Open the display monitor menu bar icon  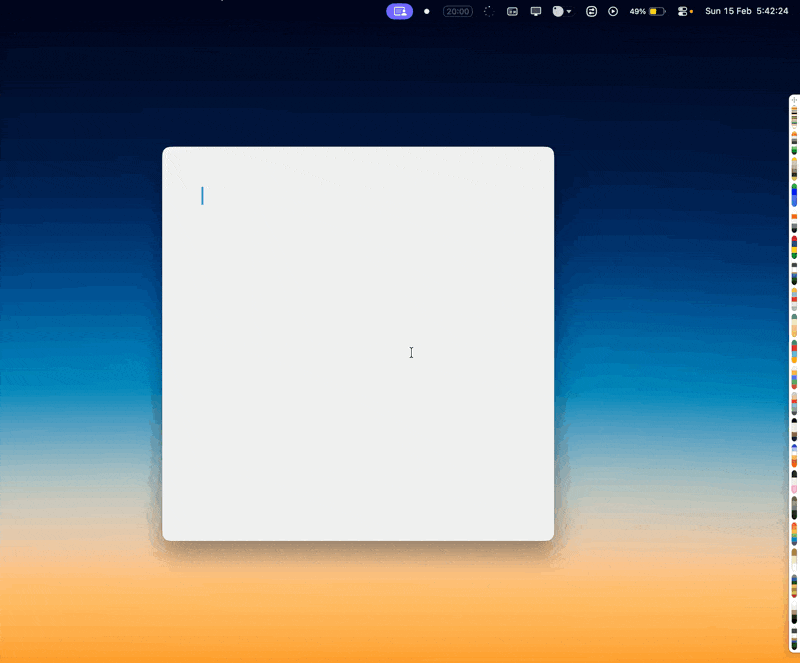point(536,11)
